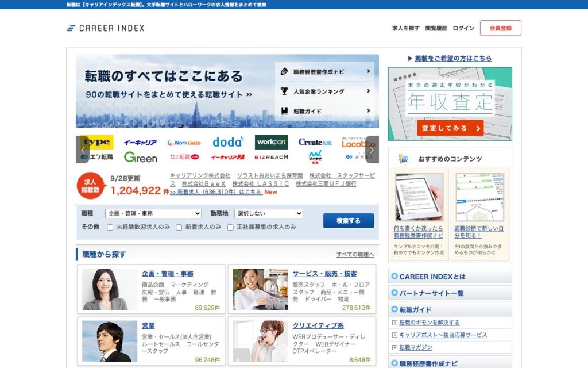Open the doda partner logo

click(228, 142)
